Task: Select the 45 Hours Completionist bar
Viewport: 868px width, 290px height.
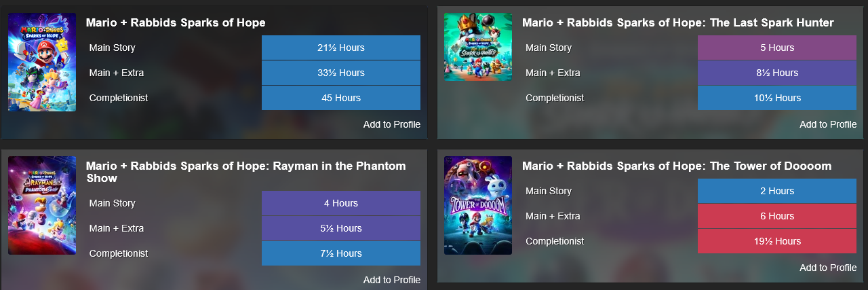Action: coord(341,98)
